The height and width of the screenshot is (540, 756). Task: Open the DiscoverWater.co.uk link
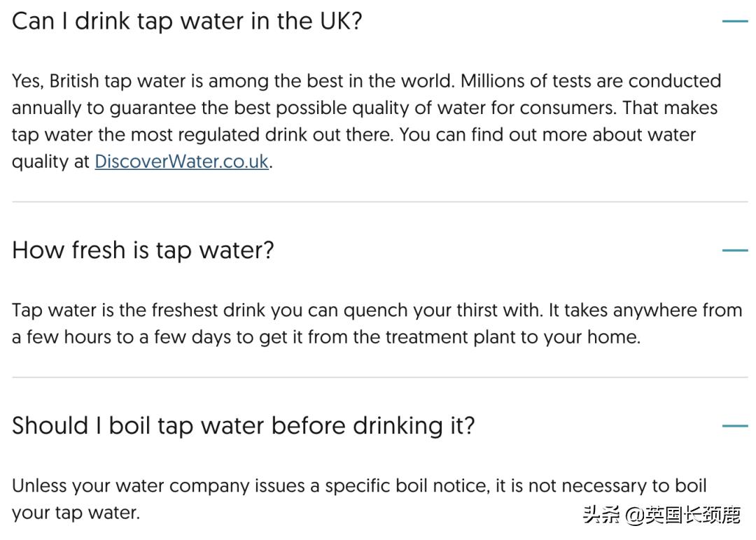(181, 162)
